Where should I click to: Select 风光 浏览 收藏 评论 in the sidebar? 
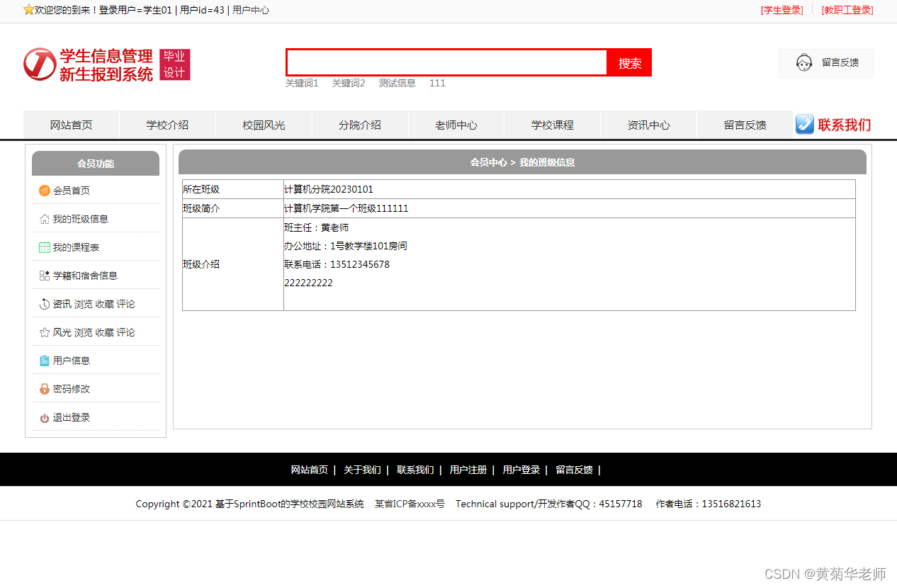pyautogui.click(x=94, y=332)
